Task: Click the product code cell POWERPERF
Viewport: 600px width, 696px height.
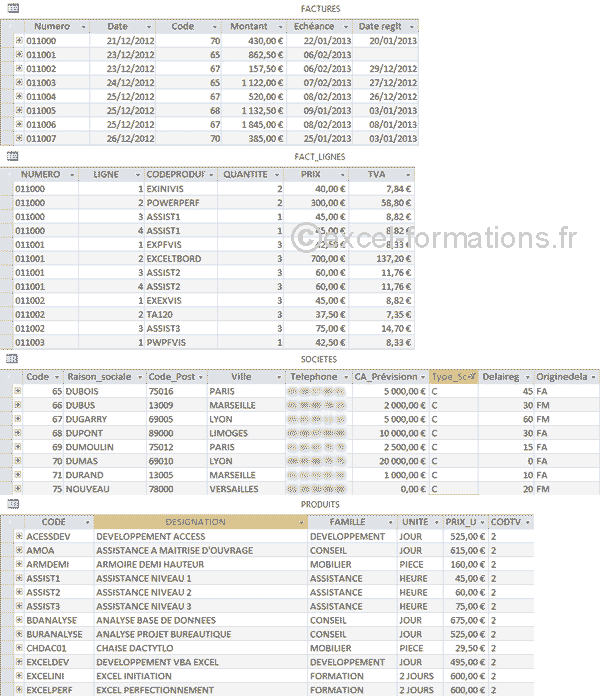Action: 181,203
